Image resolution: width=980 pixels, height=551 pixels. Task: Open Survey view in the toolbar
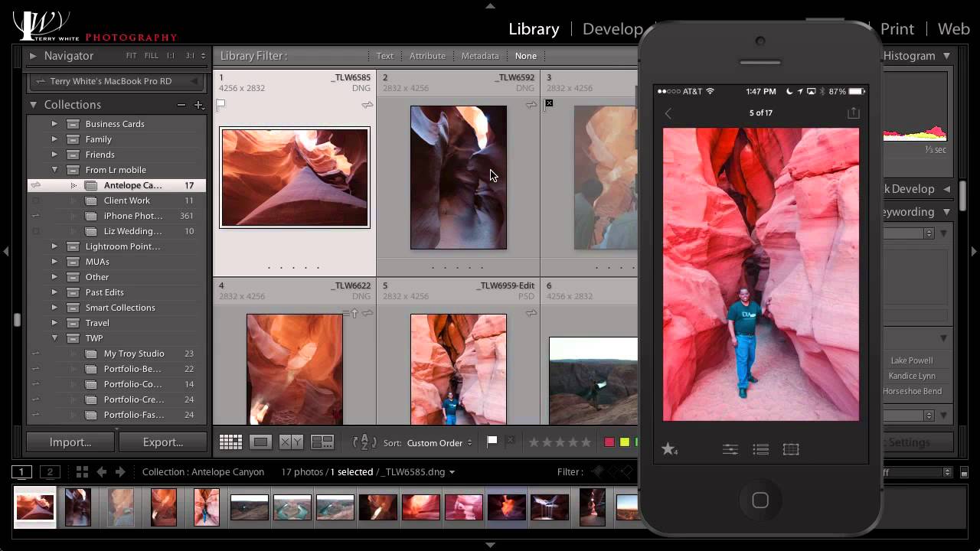pos(322,442)
